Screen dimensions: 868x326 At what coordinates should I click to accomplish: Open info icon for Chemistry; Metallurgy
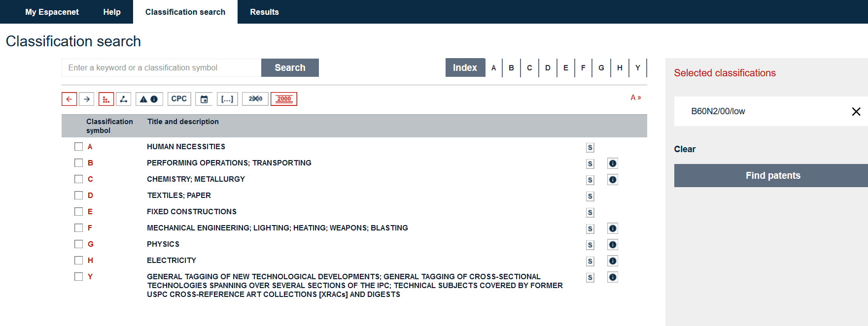(613, 180)
